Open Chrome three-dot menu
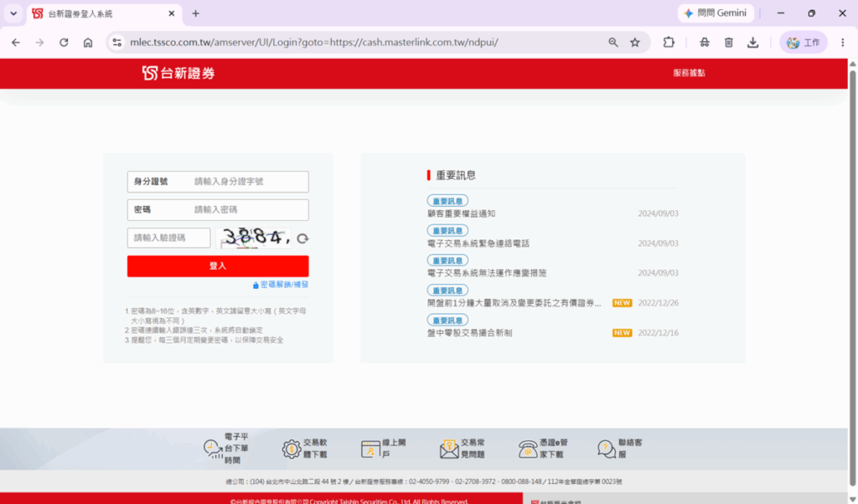858x504 pixels. tap(843, 42)
